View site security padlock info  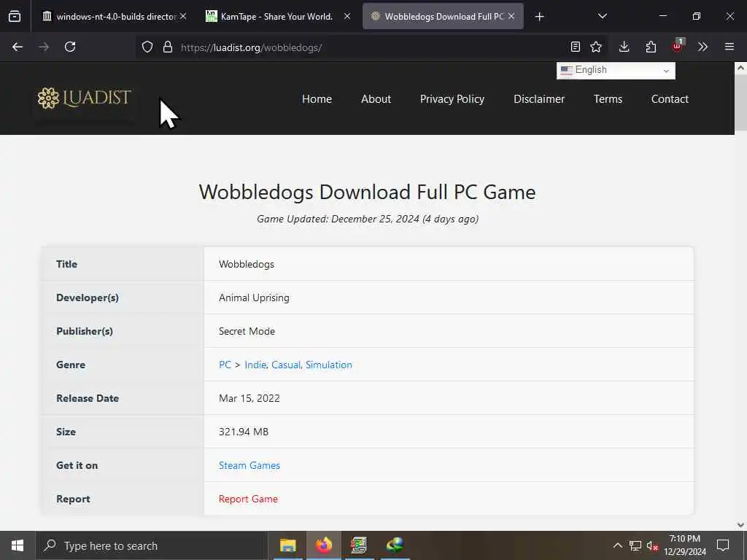pyautogui.click(x=168, y=47)
